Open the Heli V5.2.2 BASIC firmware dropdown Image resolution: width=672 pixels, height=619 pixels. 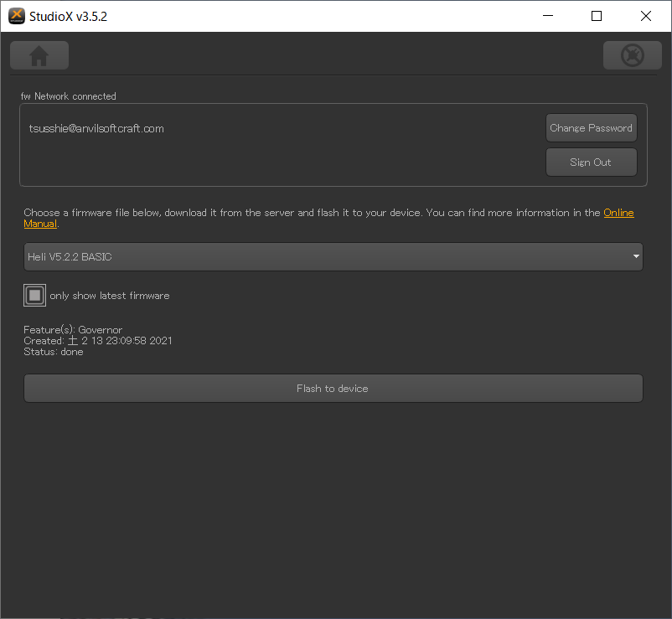click(333, 256)
